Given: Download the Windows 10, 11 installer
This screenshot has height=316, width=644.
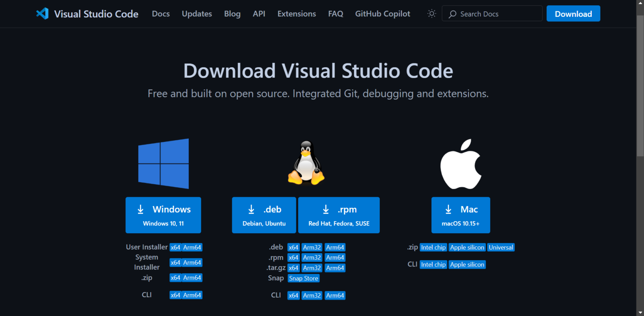Looking at the screenshot, I should 164,215.
